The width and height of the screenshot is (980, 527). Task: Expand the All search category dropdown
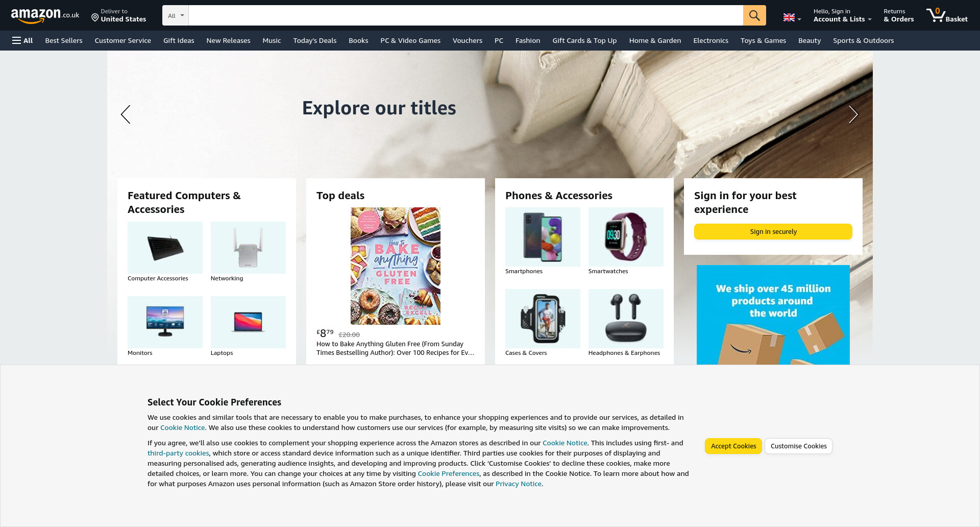pyautogui.click(x=176, y=15)
